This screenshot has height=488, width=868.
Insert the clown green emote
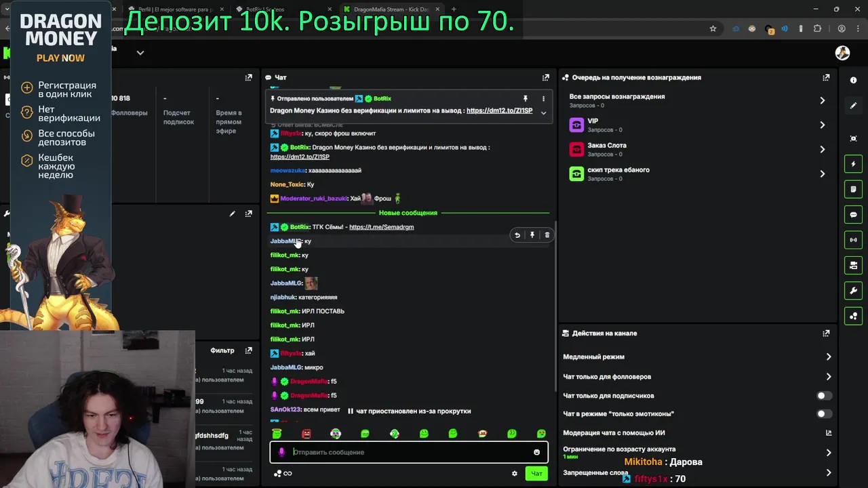336,434
